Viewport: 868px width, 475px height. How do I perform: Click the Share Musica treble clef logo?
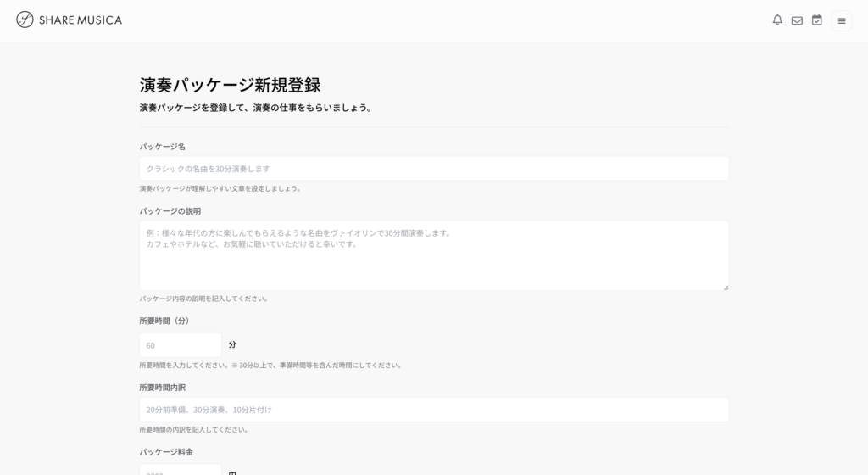click(25, 20)
